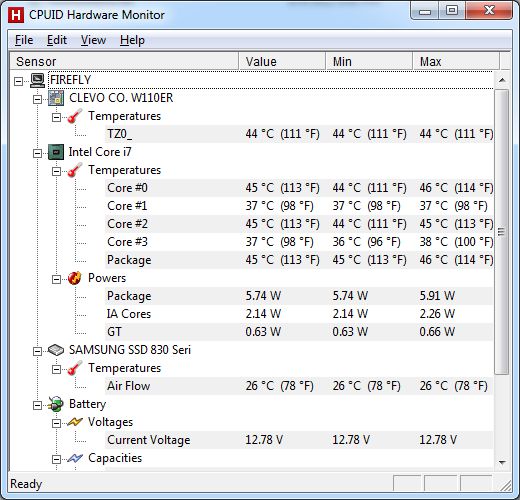Image resolution: width=520 pixels, height=500 pixels.
Task: Minimize the Hardware Monitor window
Action: pyautogui.click(x=425, y=11)
